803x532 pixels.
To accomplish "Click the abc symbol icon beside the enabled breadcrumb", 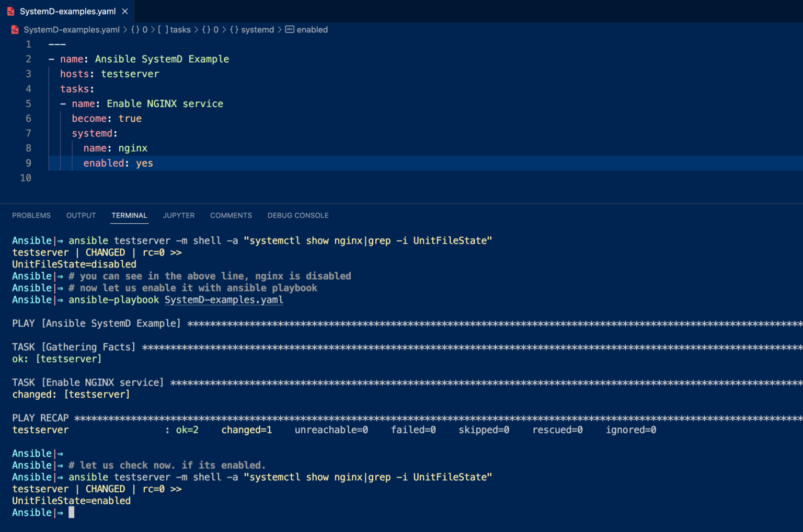I will 289,30.
